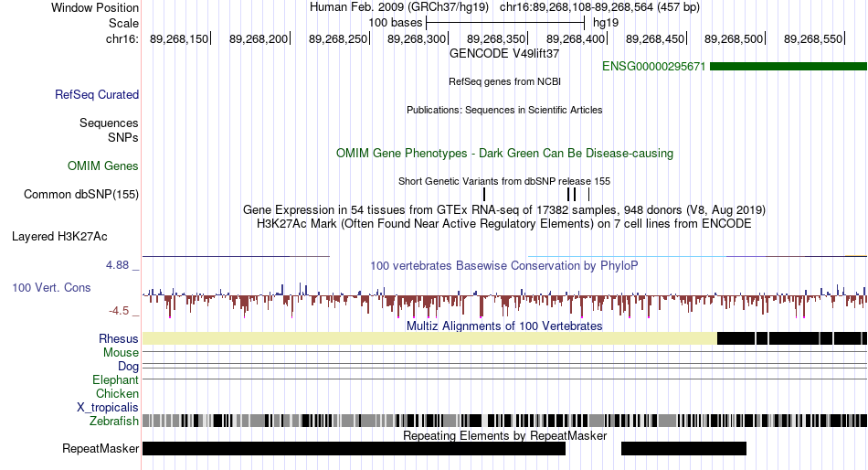Click the Zebrafish species label

(114, 422)
